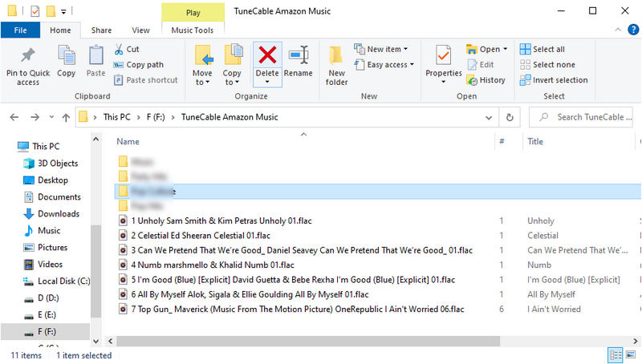Open file History
The height and width of the screenshot is (364, 642).
point(486,80)
